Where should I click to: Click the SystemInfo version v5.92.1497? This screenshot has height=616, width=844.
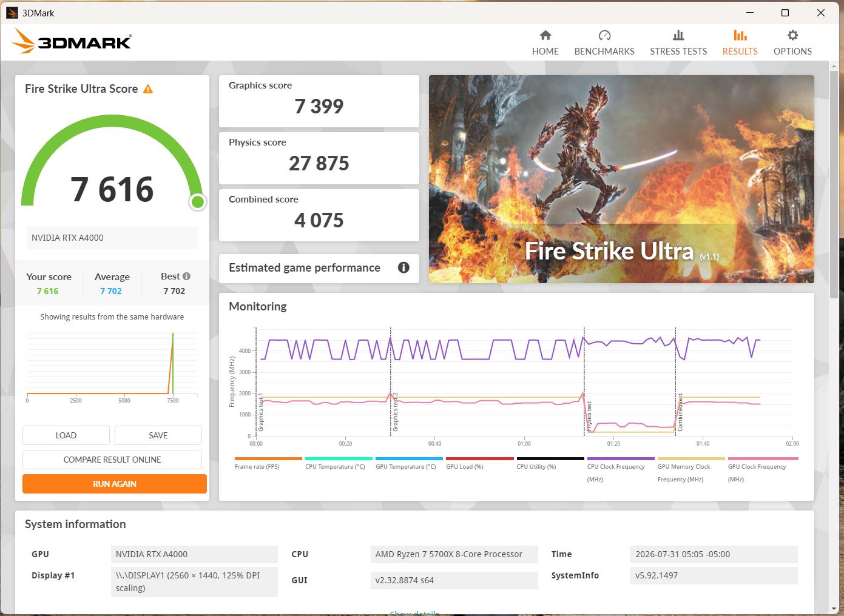(x=714, y=575)
